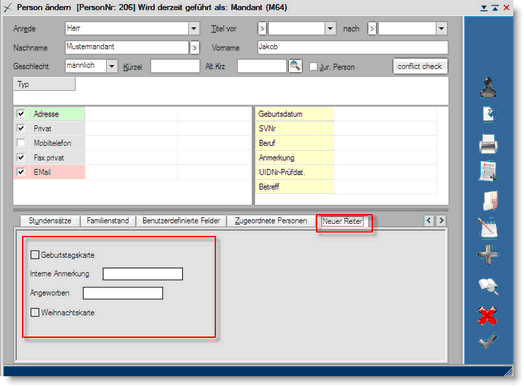The width and height of the screenshot is (524, 387).
Task: Open the Titel nach dropdown arrow
Action: click(x=441, y=29)
